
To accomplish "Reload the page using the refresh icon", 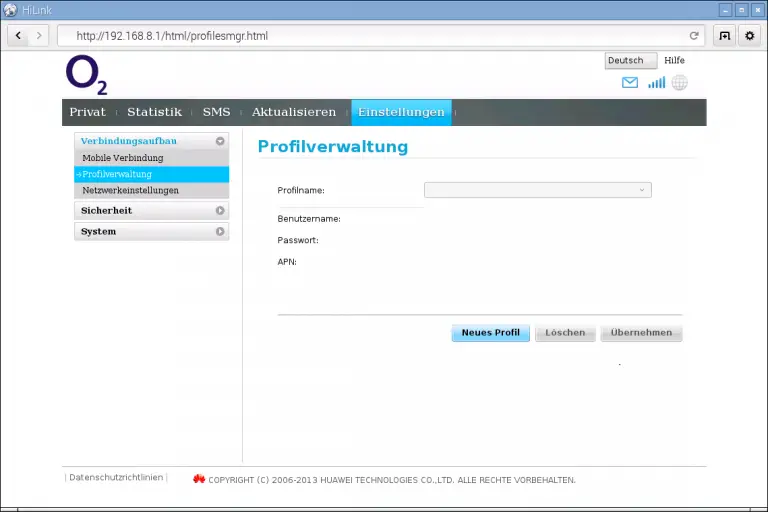I will tap(694, 36).
